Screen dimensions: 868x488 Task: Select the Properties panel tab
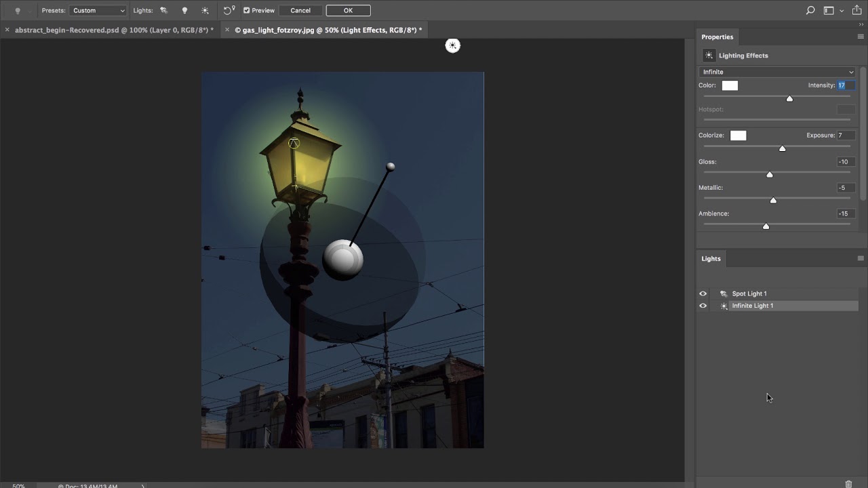(717, 37)
